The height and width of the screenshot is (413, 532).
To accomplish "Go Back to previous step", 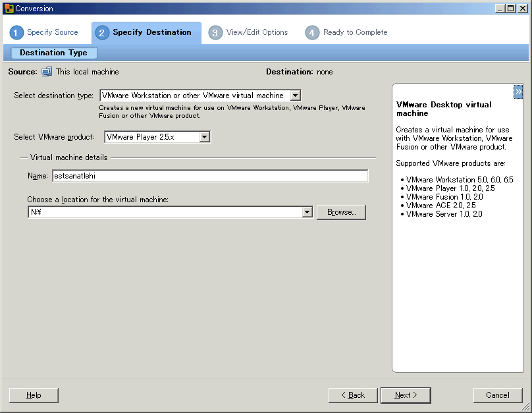I will coord(353,395).
